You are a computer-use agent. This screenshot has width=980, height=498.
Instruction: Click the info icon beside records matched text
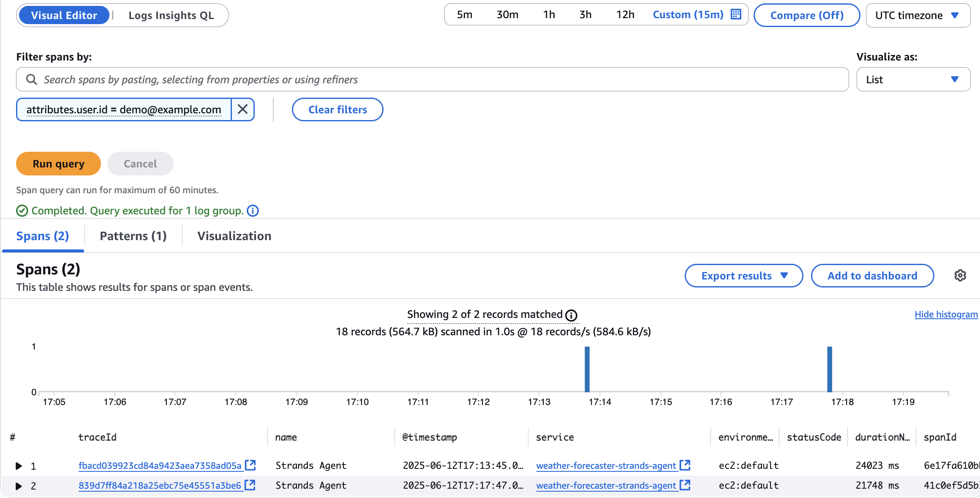pyautogui.click(x=572, y=315)
